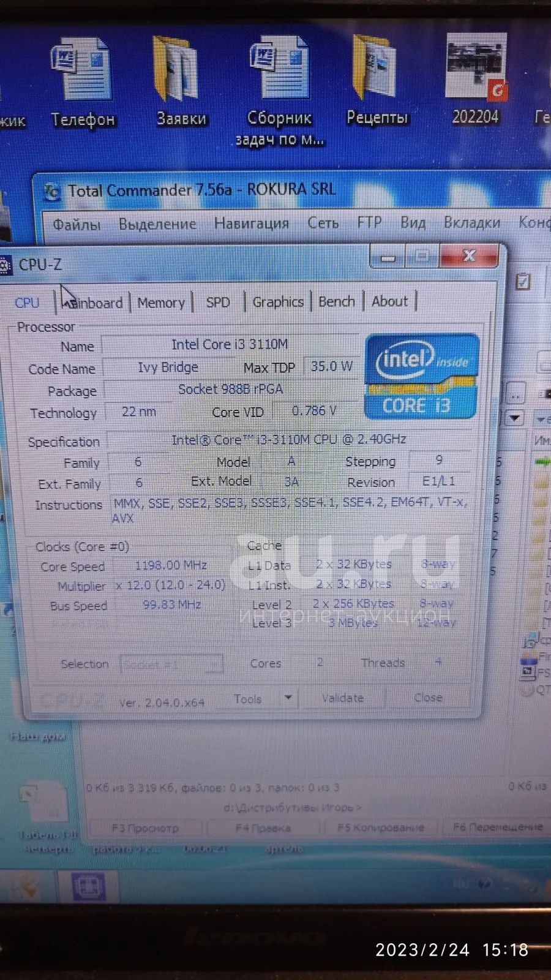Click F4 Правка button in Total Commander
This screenshot has height=980, width=551.
click(x=263, y=828)
